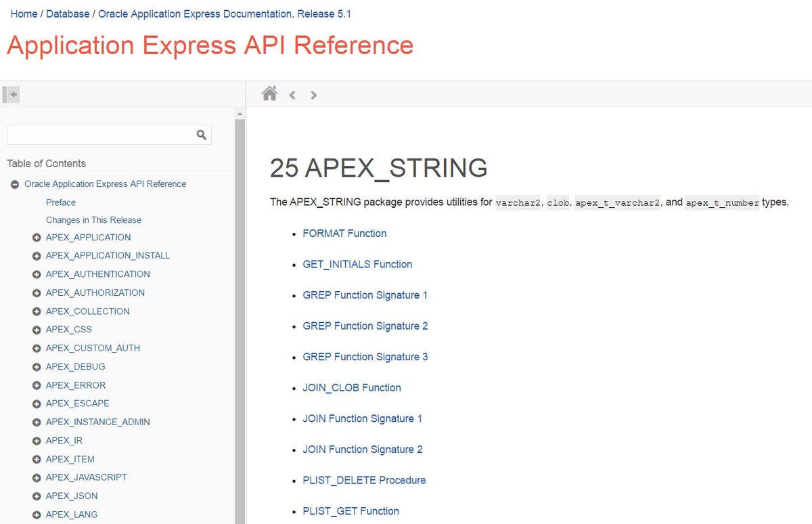Select APEX_ESCAPE in the contents tree
812x524 pixels.
(x=78, y=403)
